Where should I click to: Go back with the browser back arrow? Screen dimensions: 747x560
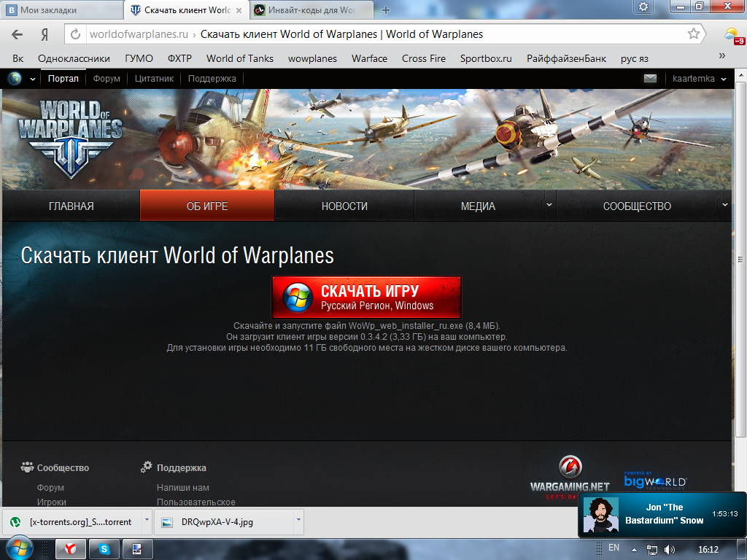pos(18,34)
